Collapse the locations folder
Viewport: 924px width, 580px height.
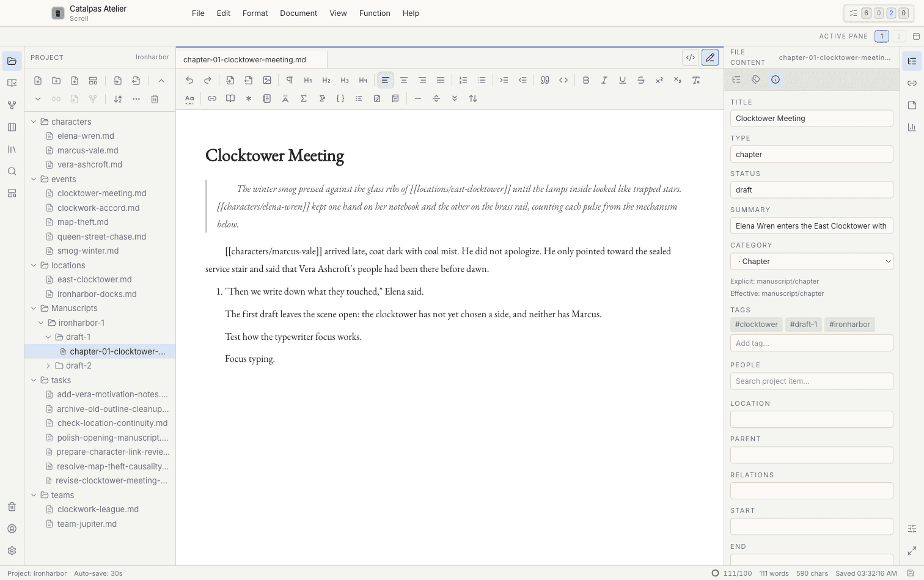pos(34,265)
